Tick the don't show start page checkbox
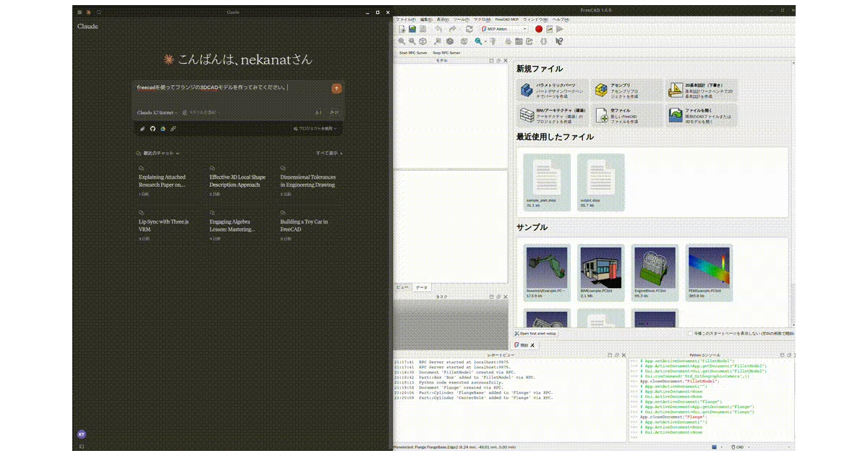868x456 pixels. point(690,334)
